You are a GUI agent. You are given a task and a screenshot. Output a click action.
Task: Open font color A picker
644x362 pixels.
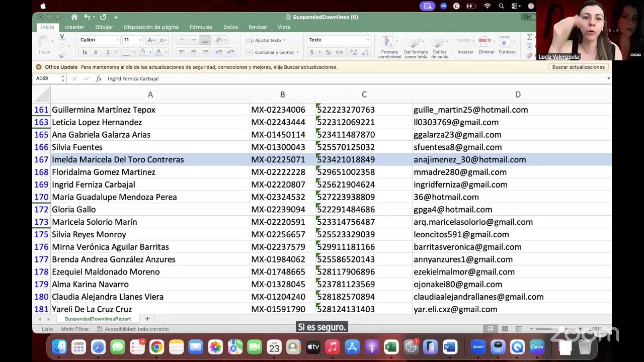click(158, 52)
